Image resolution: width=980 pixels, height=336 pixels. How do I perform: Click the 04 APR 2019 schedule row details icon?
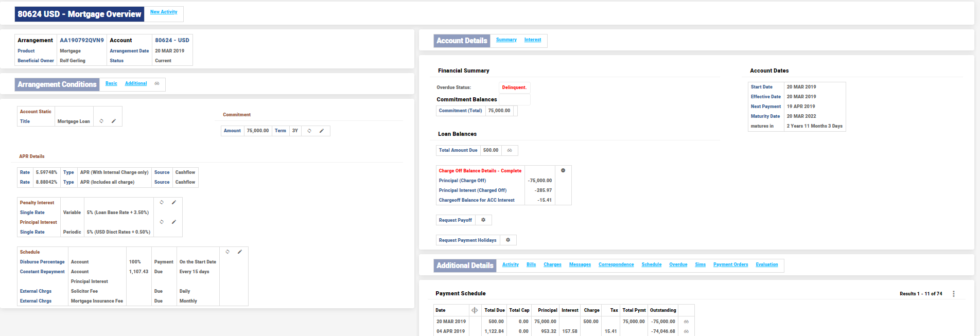[x=686, y=331]
